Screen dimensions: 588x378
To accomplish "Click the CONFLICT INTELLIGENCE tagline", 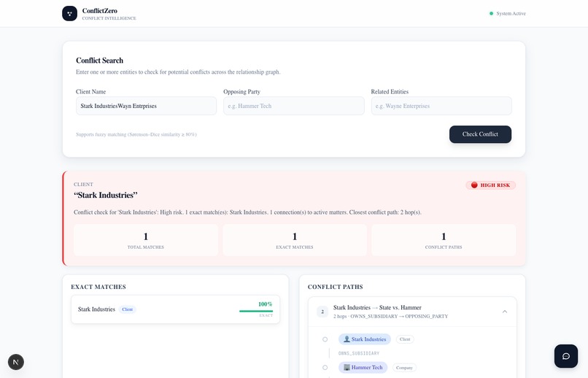I will pyautogui.click(x=109, y=18).
